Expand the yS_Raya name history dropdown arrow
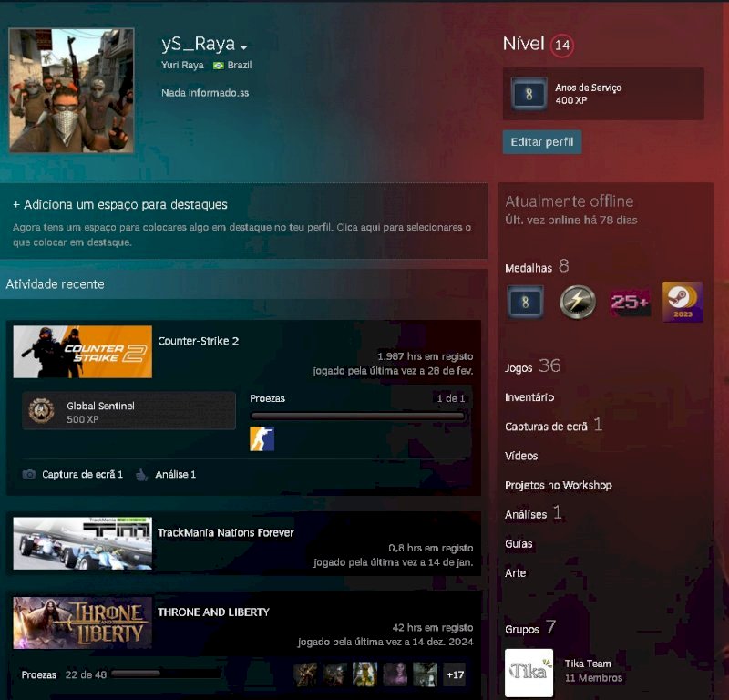This screenshot has height=700, width=729. (244, 47)
